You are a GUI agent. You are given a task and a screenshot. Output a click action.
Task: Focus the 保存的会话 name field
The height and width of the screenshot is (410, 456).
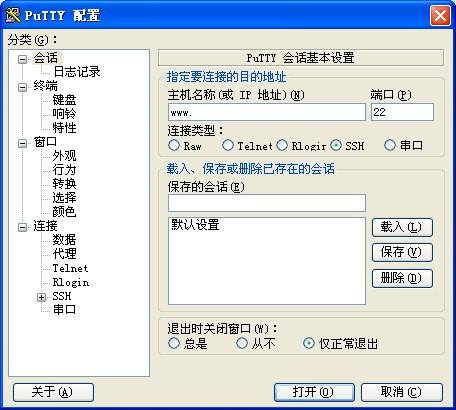[267, 203]
